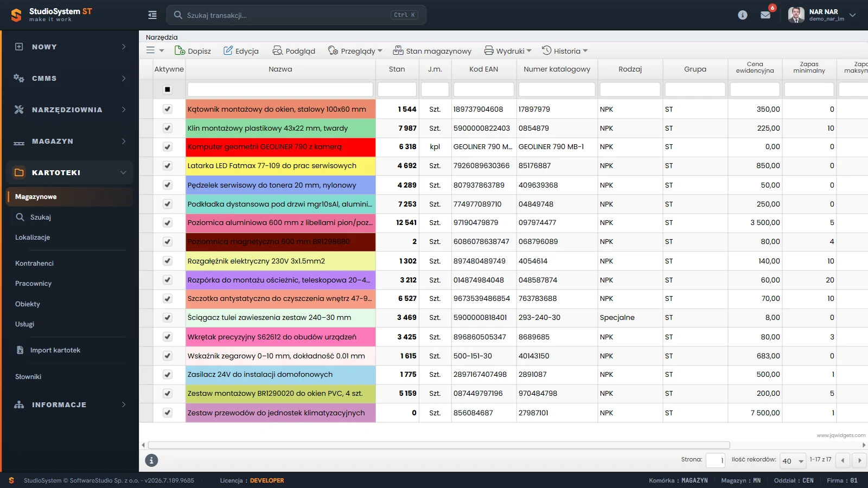The width and height of the screenshot is (868, 488).
Task: Open Stan magazynowy stock icon
Action: pos(398,50)
